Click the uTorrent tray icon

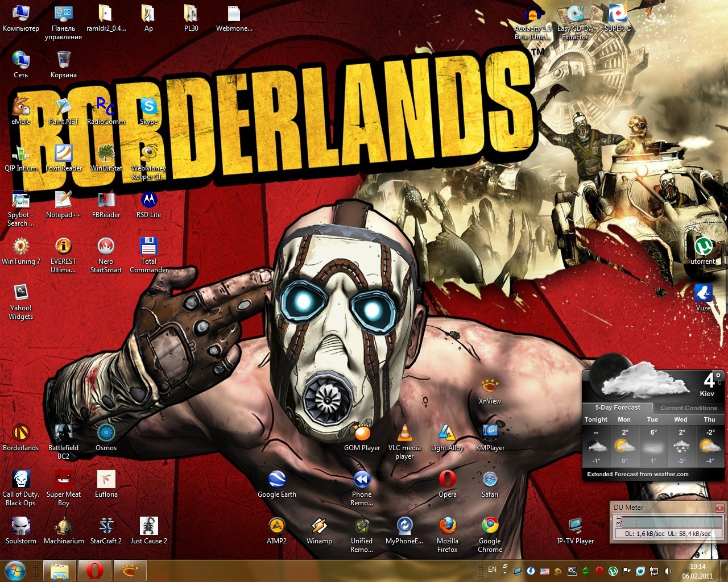coord(613,571)
